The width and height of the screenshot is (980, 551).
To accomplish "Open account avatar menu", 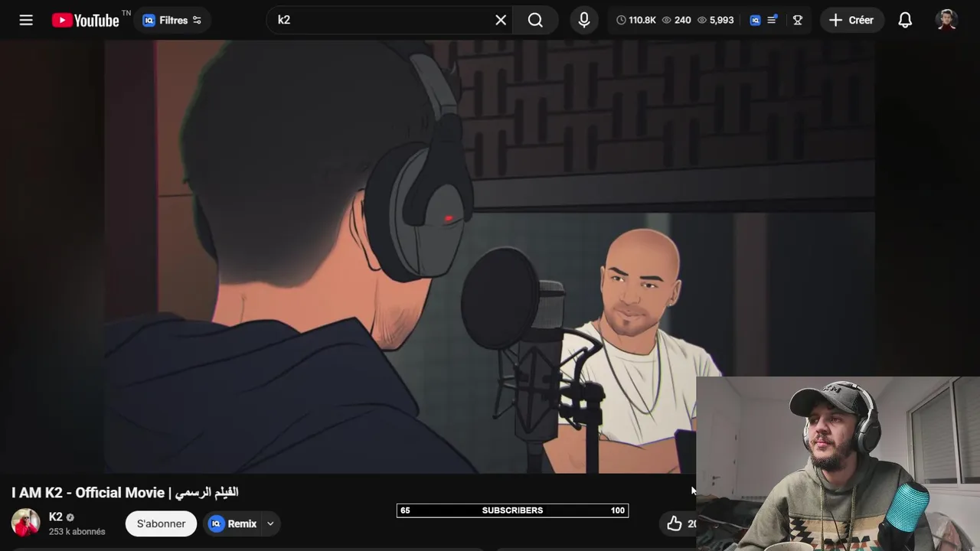I will pos(947,20).
